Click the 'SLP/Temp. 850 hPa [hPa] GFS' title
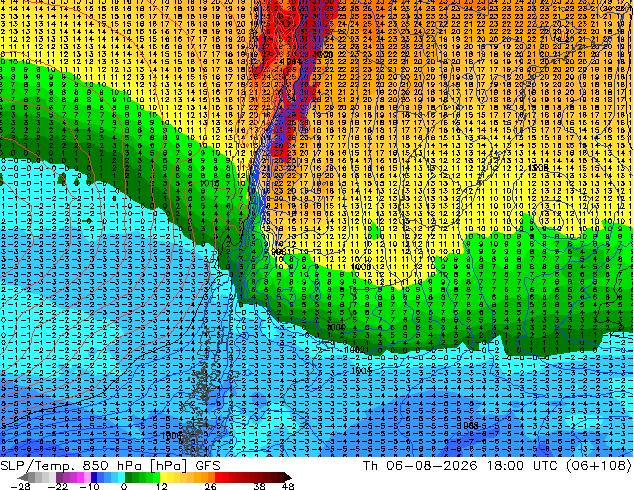Image resolution: width=634 pixels, height=490 pixels. coord(110,466)
